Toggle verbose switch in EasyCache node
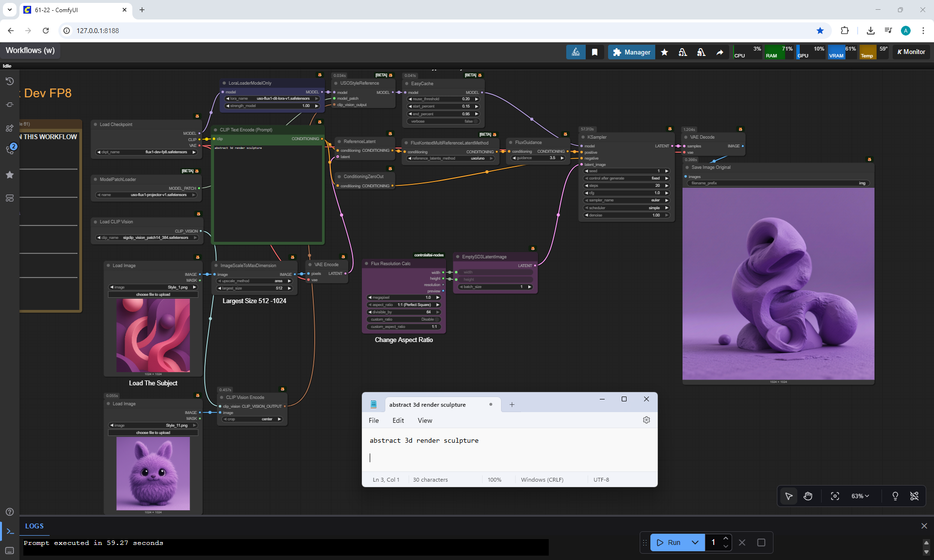The width and height of the screenshot is (934, 560). click(475, 121)
